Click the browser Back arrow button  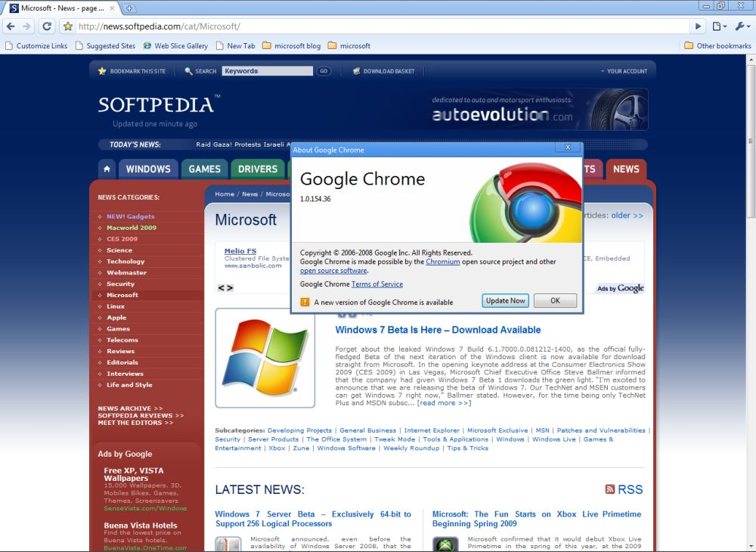(11, 26)
